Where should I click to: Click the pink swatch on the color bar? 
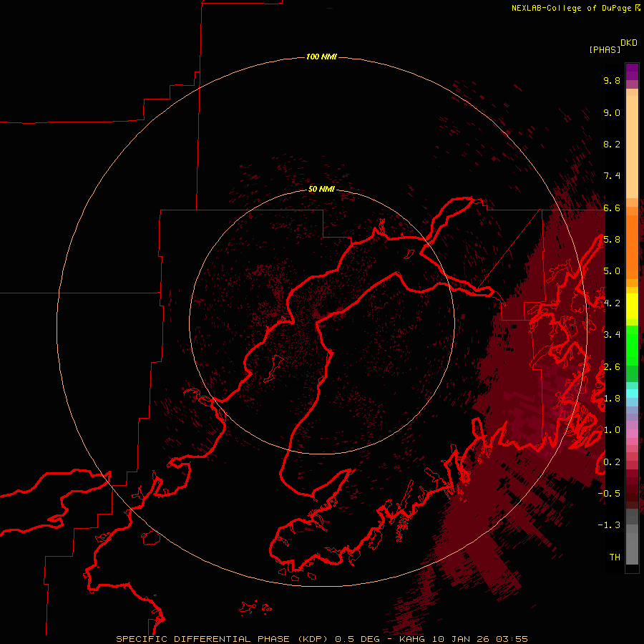(632, 434)
